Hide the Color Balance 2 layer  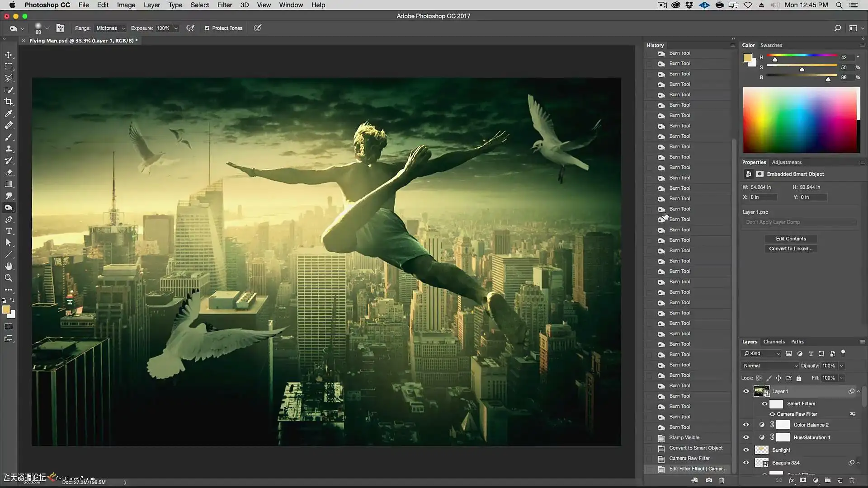pyautogui.click(x=746, y=425)
